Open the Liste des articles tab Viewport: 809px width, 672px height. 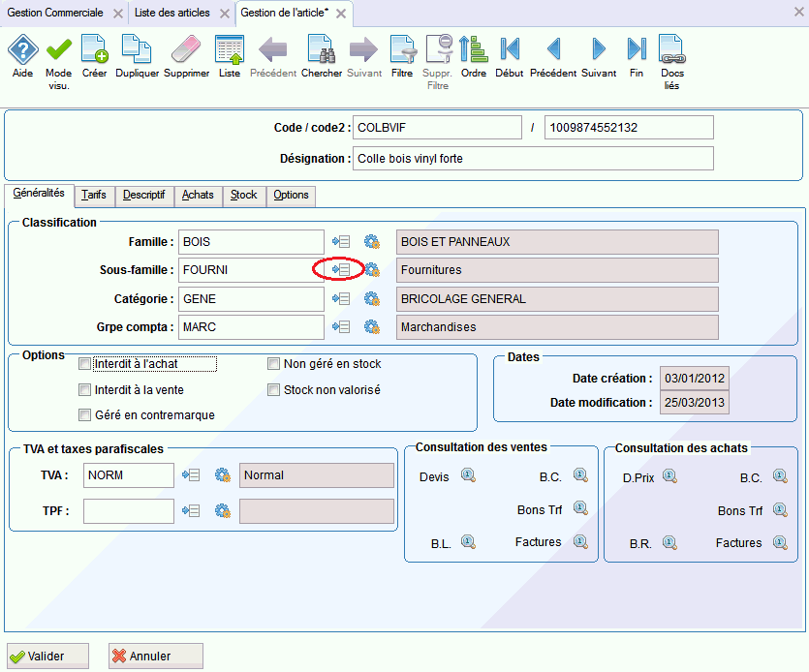coord(172,13)
